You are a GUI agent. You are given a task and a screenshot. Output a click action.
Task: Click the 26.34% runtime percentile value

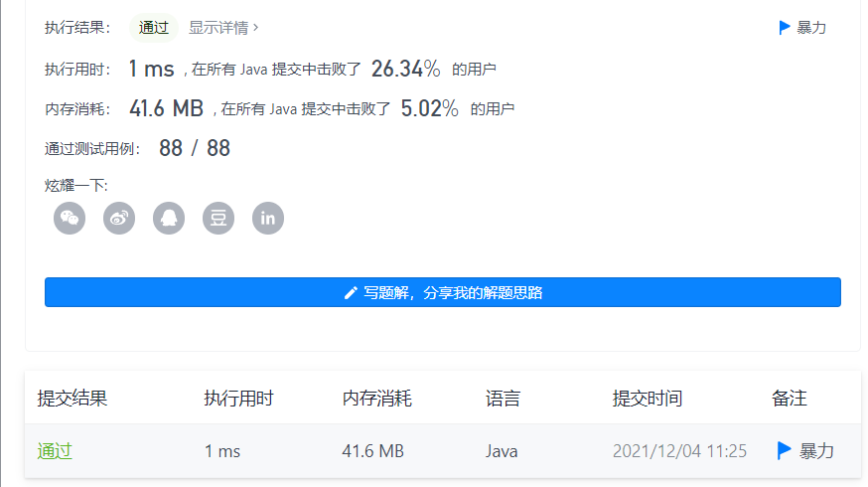click(x=406, y=69)
